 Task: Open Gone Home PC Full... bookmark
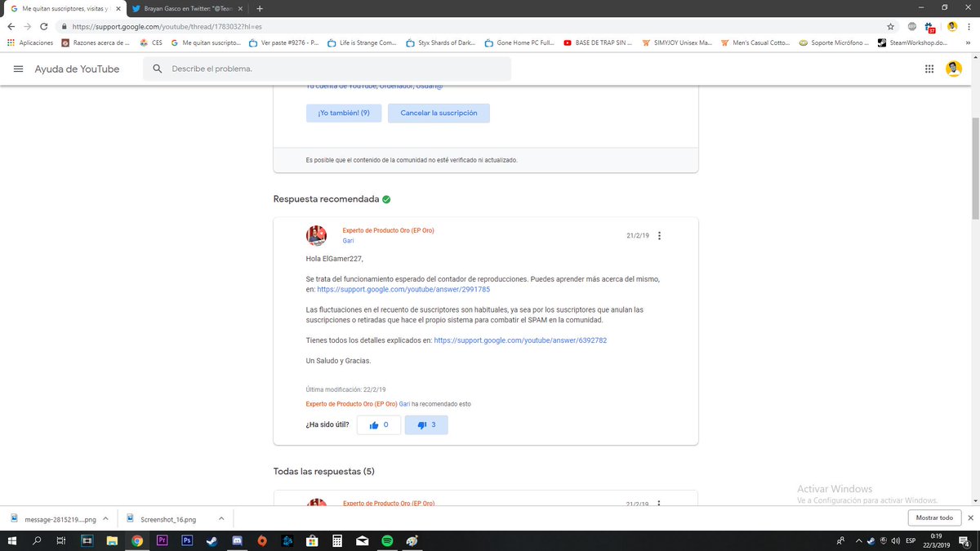point(520,42)
